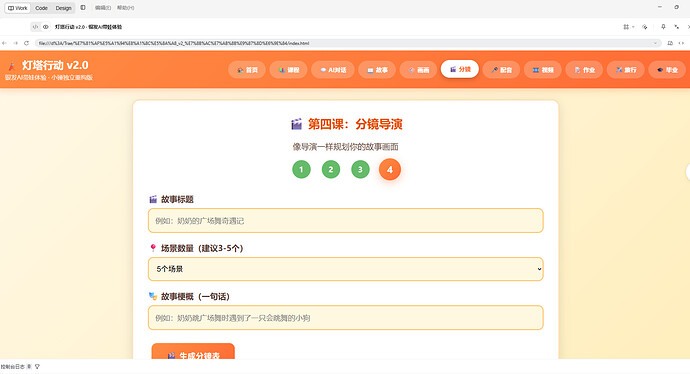Switch to Work mode
The height and width of the screenshot is (374, 690).
pos(18,8)
